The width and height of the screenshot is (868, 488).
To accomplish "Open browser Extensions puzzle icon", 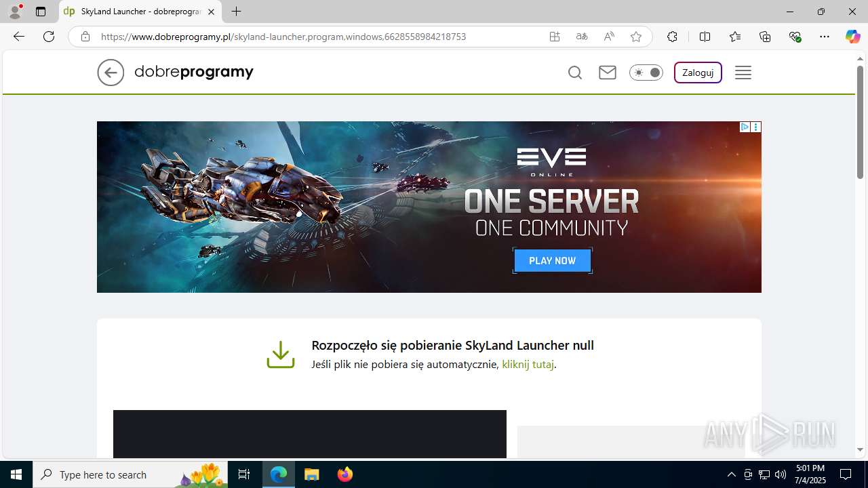I will pyautogui.click(x=672, y=37).
